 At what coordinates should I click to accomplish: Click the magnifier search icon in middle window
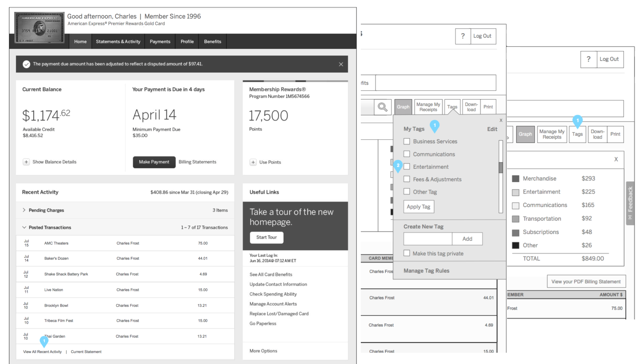[383, 107]
